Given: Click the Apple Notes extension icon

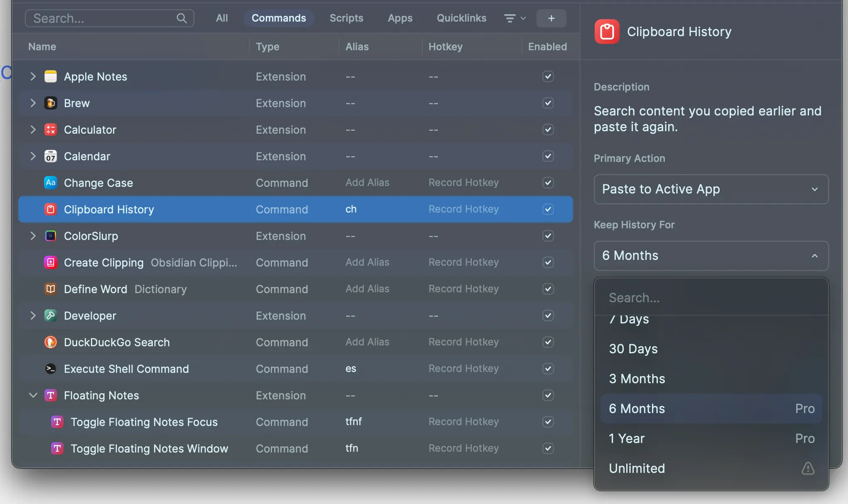Looking at the screenshot, I should click(50, 76).
